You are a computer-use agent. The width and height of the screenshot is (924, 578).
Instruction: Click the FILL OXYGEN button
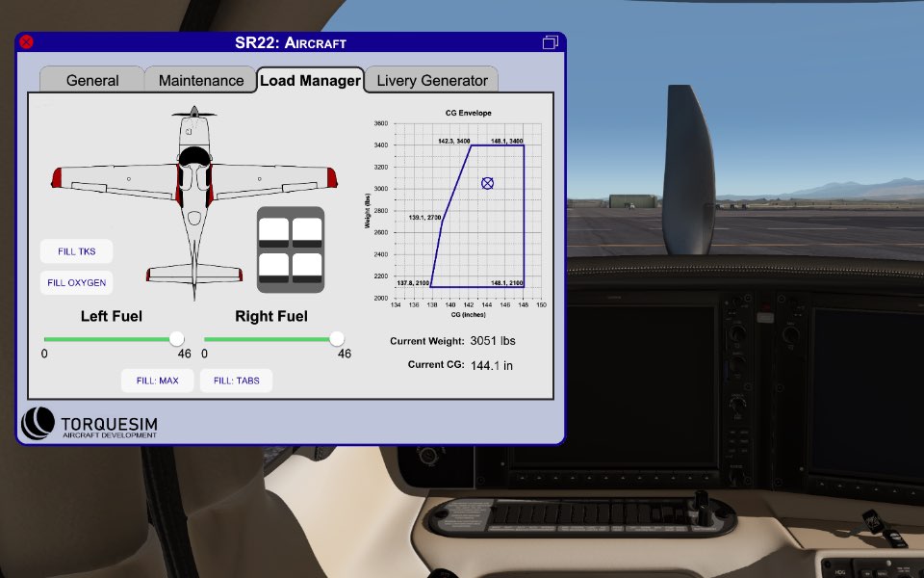pos(77,282)
